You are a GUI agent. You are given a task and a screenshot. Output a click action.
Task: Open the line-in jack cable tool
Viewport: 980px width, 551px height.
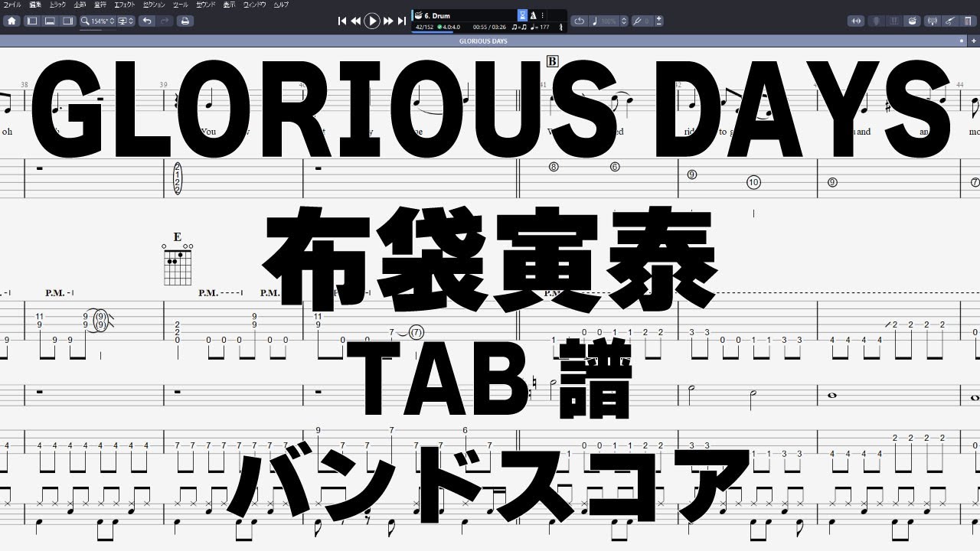[x=950, y=21]
